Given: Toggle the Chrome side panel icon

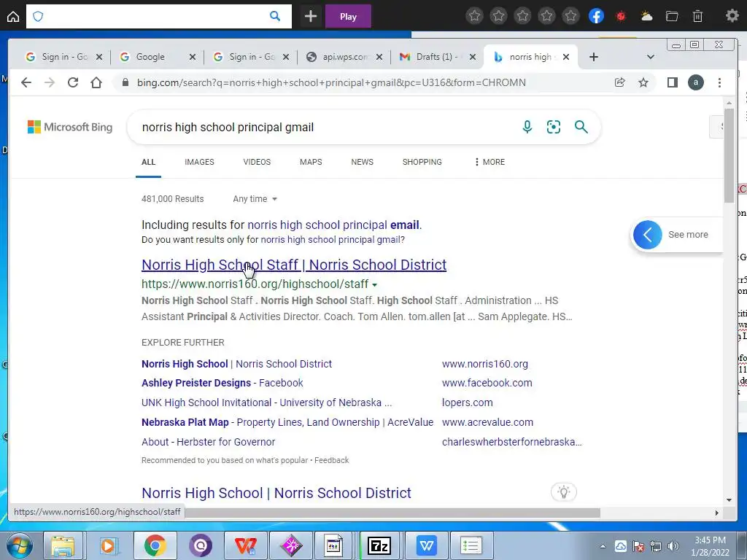Looking at the screenshot, I should (672, 82).
